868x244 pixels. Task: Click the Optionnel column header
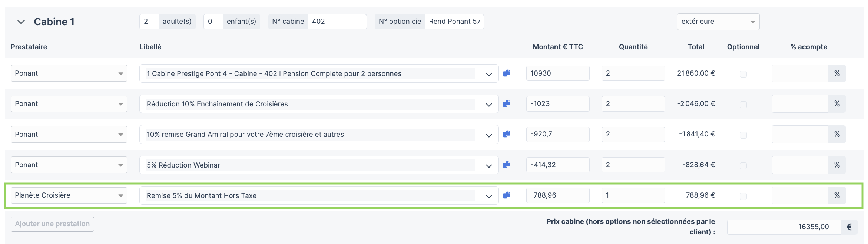[743, 47]
